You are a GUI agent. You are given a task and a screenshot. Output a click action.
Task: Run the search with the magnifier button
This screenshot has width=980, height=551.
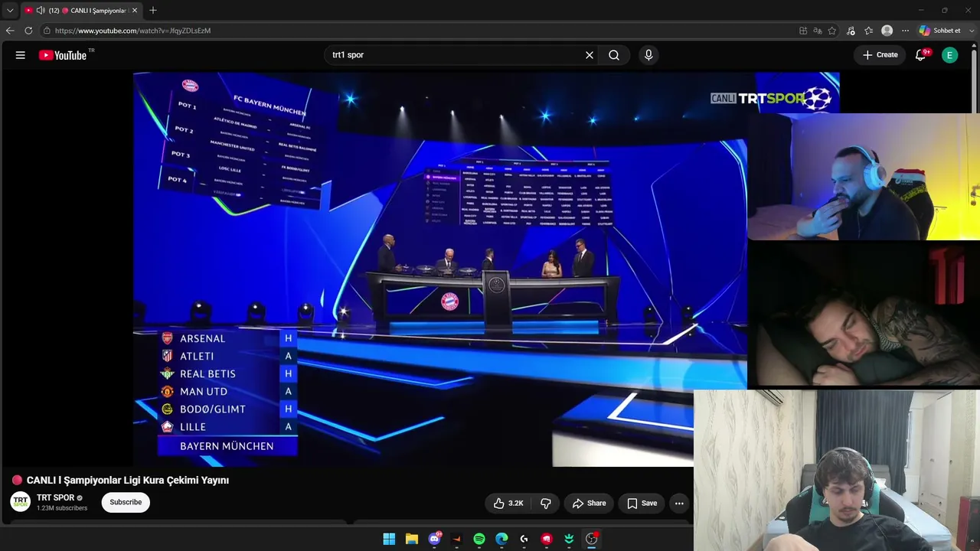[614, 55]
